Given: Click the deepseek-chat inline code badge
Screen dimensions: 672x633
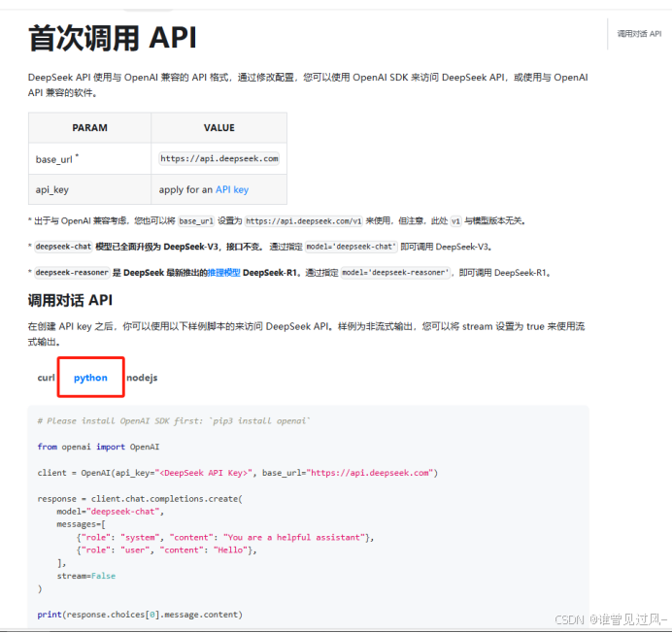Looking at the screenshot, I should (63, 247).
